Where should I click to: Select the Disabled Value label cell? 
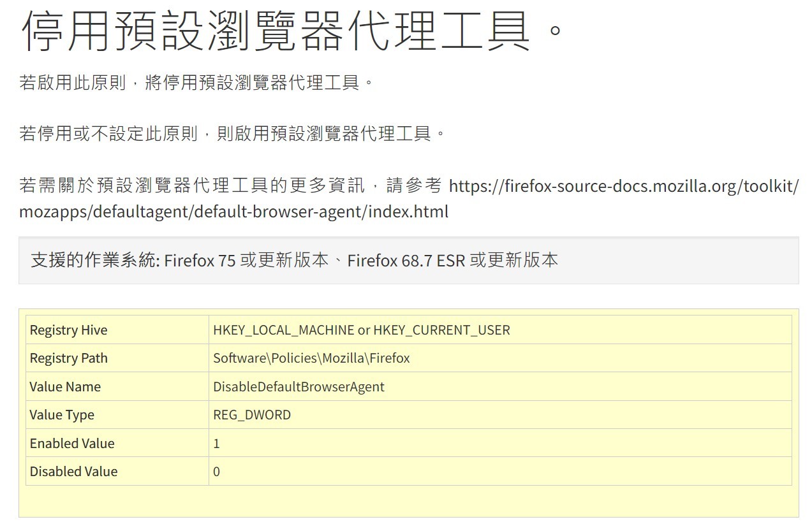117,472
